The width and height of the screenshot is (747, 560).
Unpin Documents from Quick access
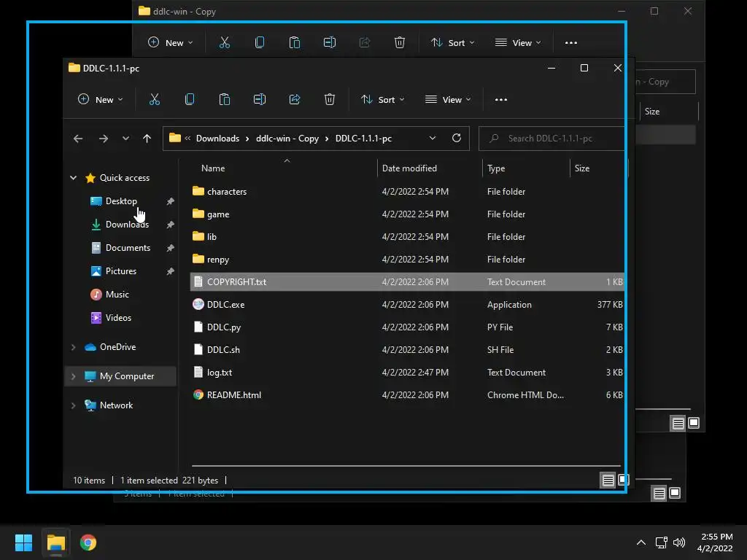click(170, 248)
